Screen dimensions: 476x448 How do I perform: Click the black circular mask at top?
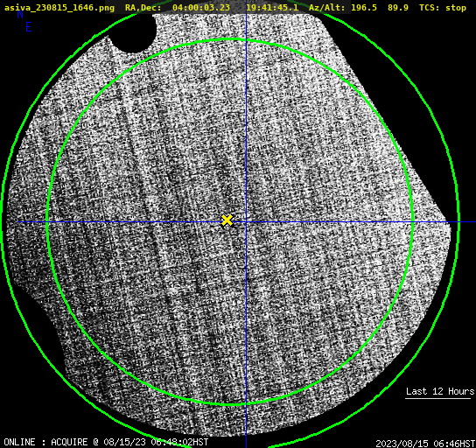132,32
